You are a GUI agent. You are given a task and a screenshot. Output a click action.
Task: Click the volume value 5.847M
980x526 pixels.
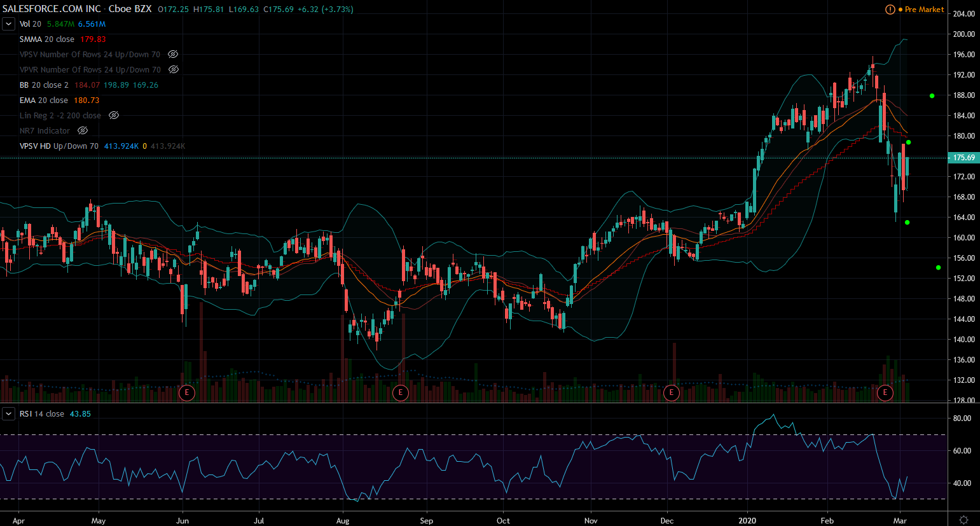point(60,24)
